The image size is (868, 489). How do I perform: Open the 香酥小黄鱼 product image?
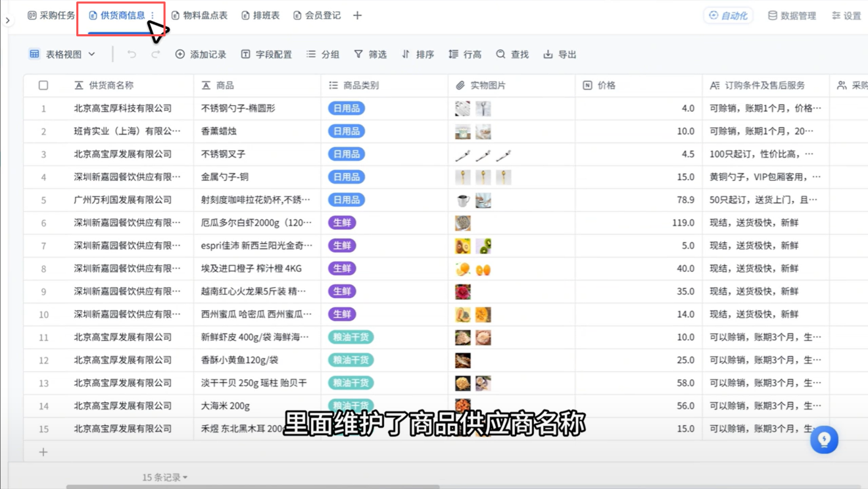[463, 360]
